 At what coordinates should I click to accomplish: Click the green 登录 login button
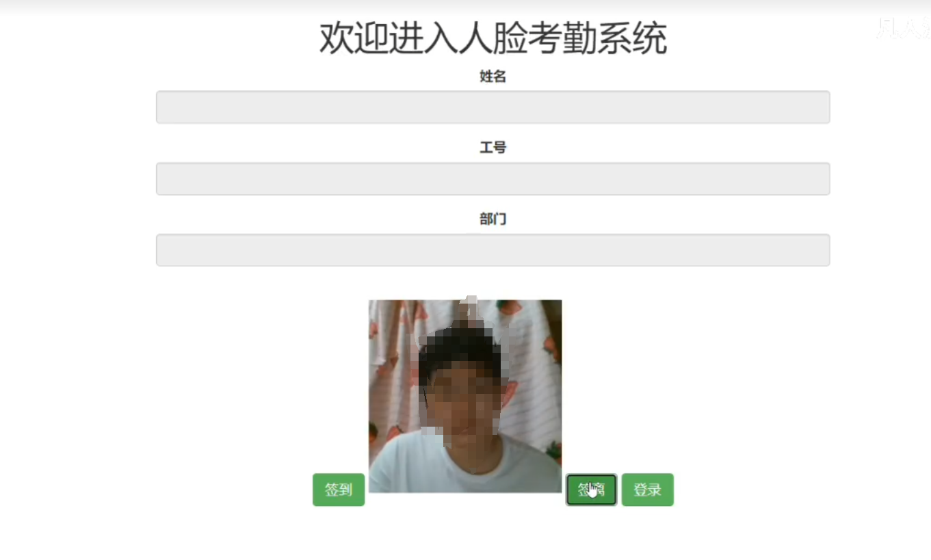[648, 490]
